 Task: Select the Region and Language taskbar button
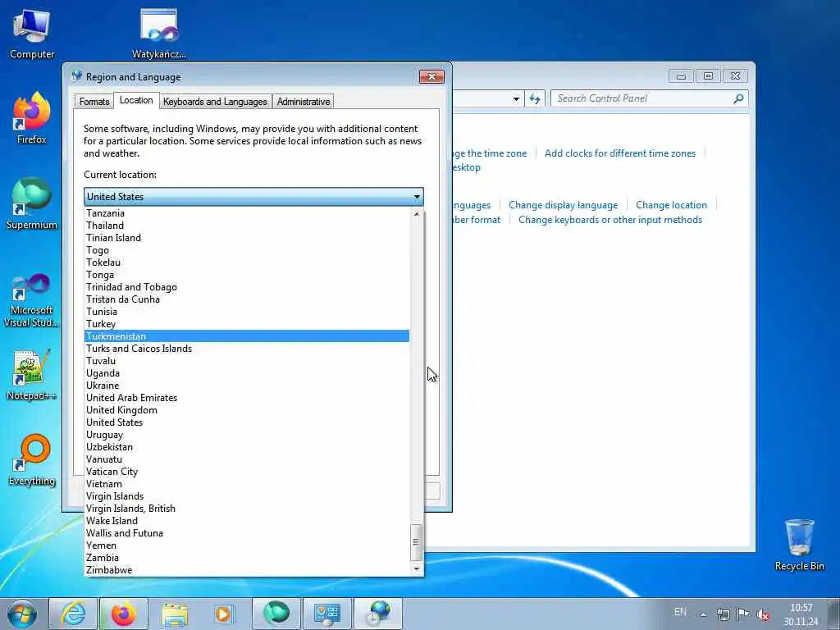378,614
